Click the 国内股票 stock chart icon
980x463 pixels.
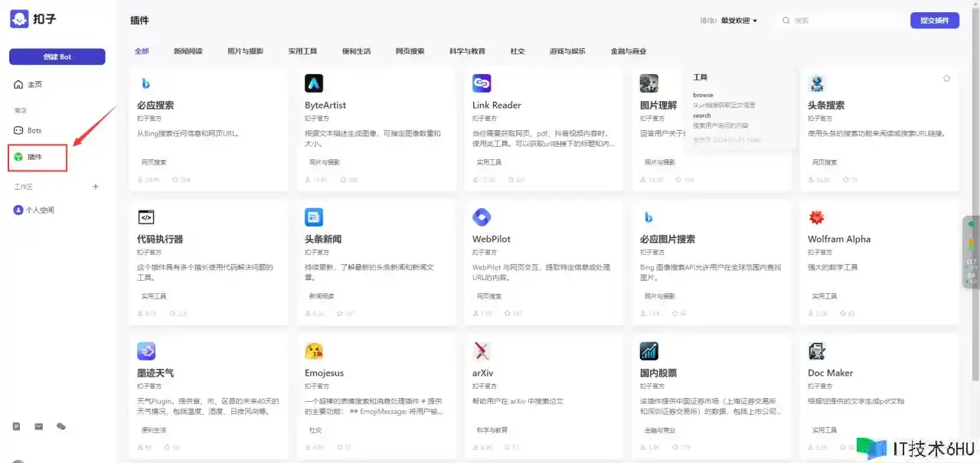[x=649, y=351]
